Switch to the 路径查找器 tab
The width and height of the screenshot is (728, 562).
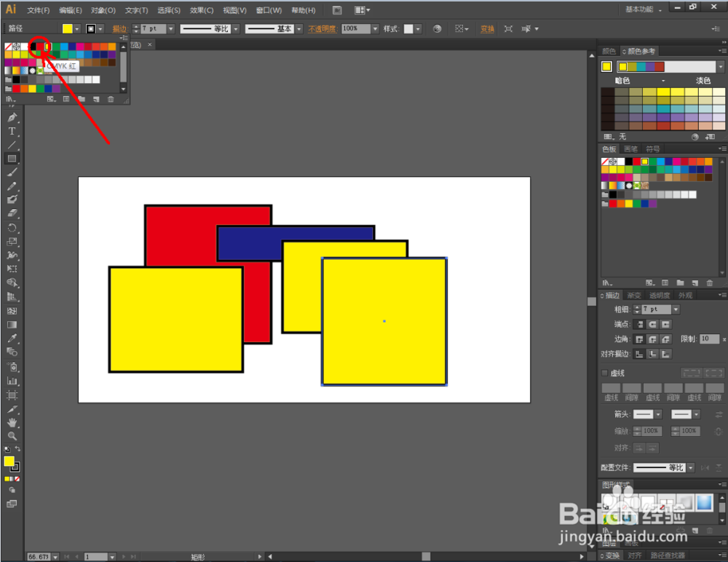click(x=668, y=555)
